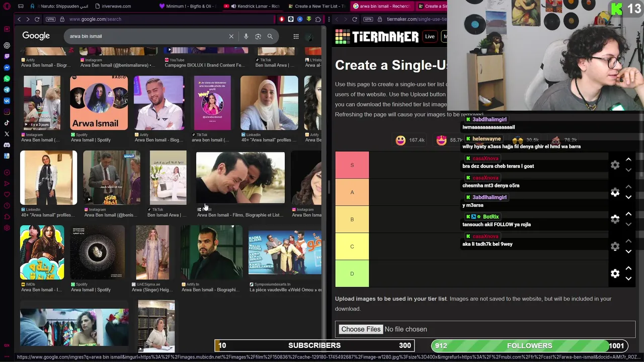Switch to the Create a New Tier List tab
This screenshot has width=644, height=362.
pyautogui.click(x=318, y=6)
